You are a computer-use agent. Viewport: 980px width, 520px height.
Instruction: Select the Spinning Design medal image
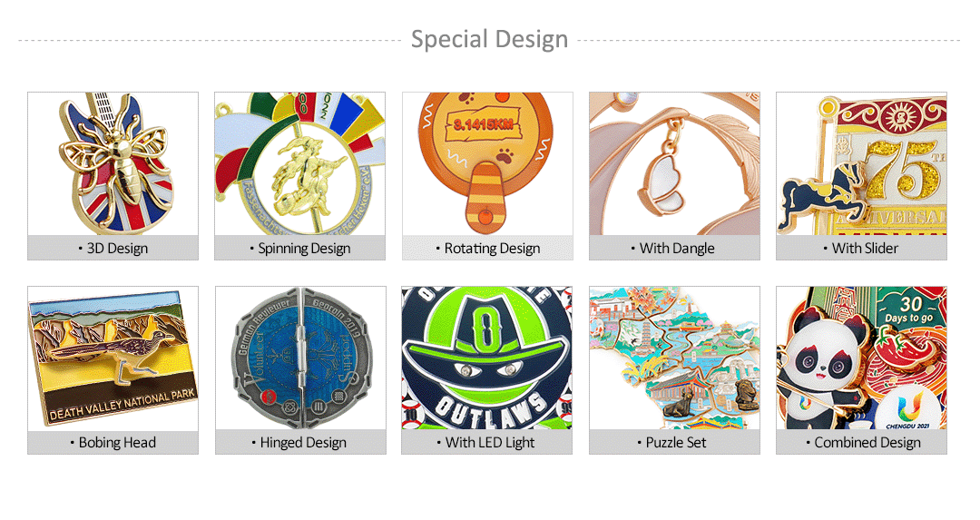[300, 163]
